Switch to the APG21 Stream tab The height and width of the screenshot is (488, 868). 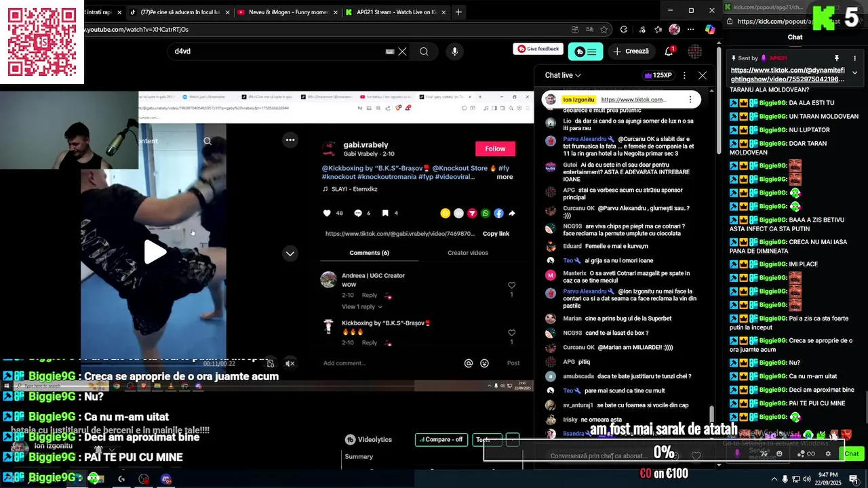tap(397, 12)
